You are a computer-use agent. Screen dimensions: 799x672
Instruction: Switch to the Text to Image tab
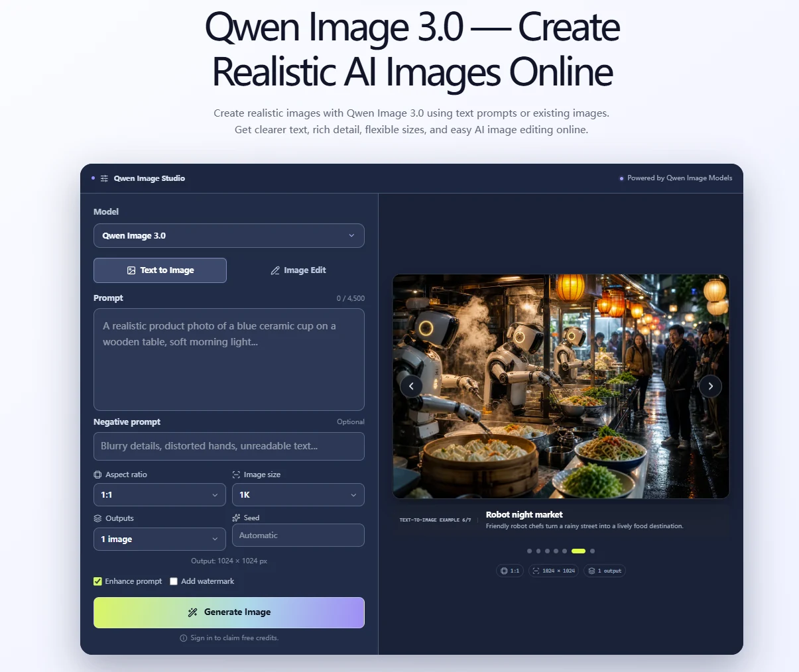(x=160, y=270)
